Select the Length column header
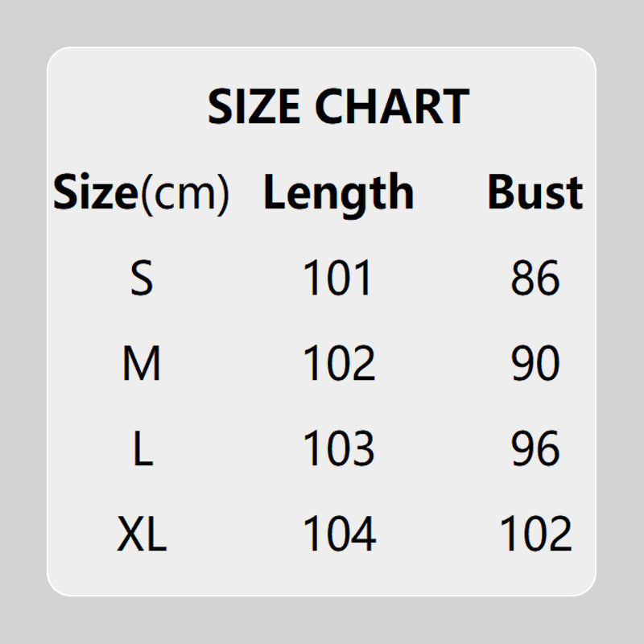Viewport: 644px width, 644px height. click(x=338, y=194)
